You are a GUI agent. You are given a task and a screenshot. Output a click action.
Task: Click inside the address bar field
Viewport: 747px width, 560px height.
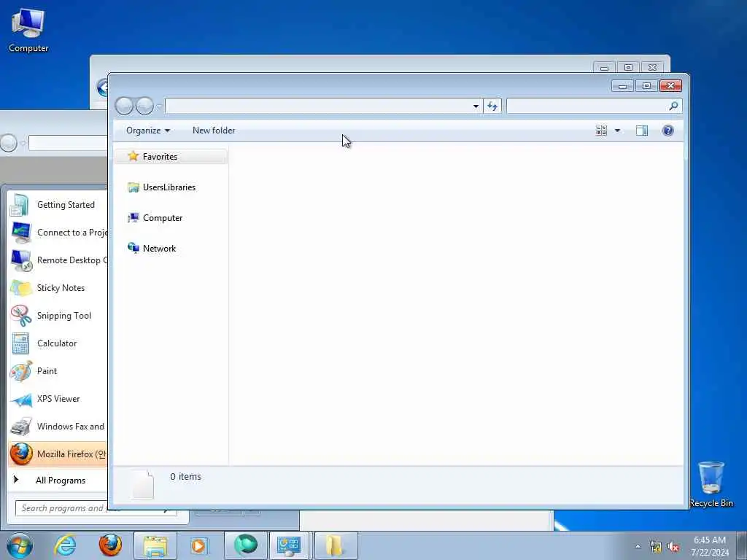pyautogui.click(x=318, y=106)
